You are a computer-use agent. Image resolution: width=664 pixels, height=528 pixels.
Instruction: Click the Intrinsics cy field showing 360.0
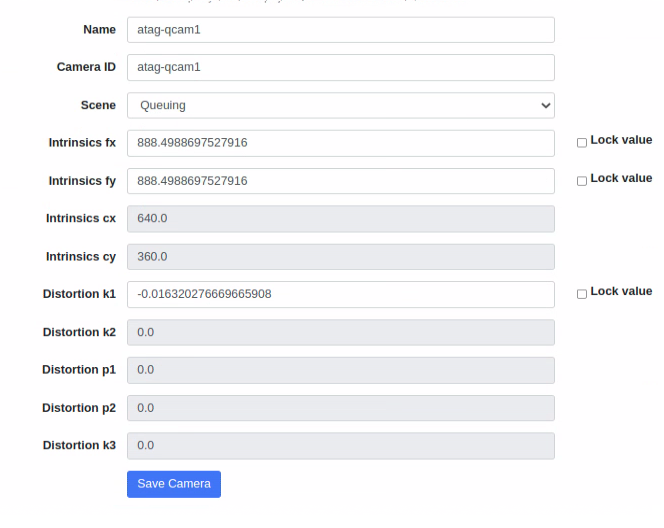pyautogui.click(x=340, y=257)
